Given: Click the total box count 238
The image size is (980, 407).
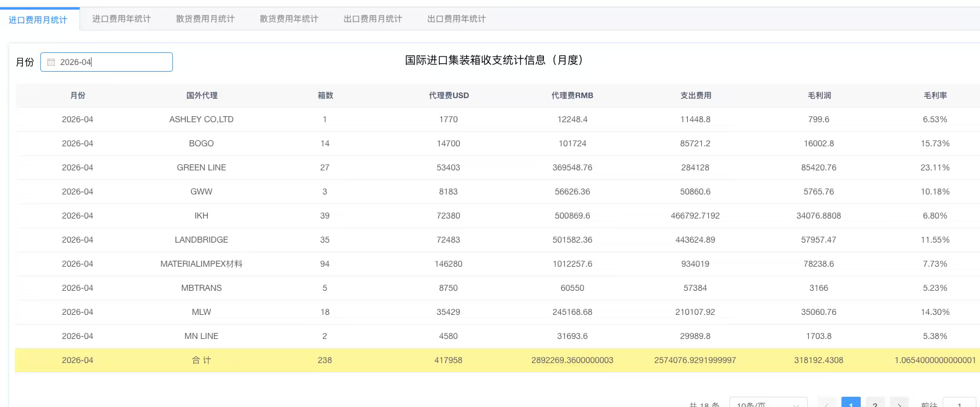Looking at the screenshot, I should (325, 360).
